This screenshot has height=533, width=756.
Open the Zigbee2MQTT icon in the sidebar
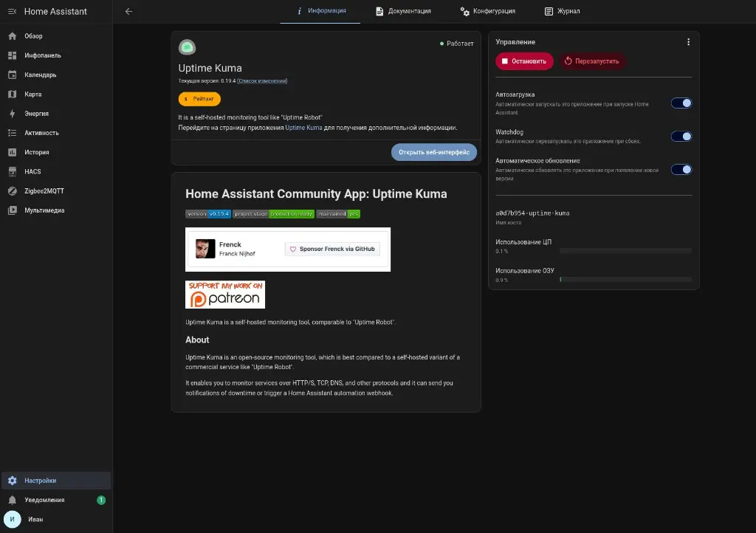pyautogui.click(x=12, y=191)
